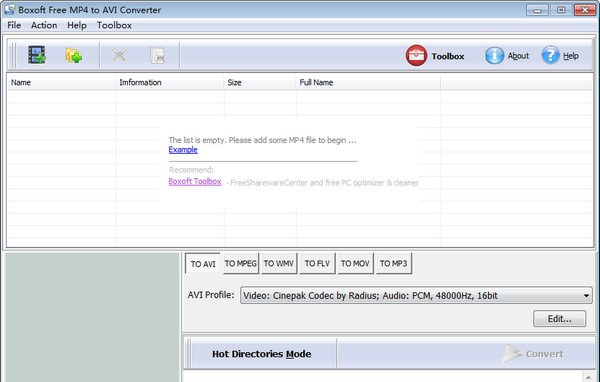Open the Action menu
The height and width of the screenshot is (382, 600).
point(44,25)
